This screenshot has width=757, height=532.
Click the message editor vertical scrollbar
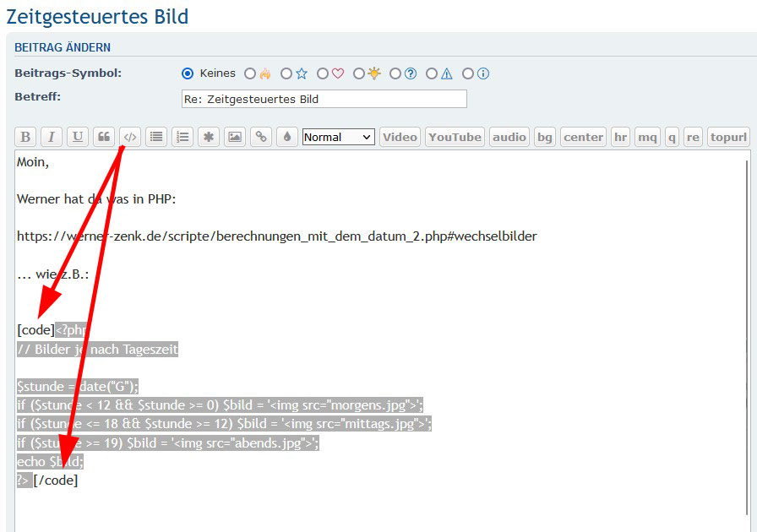(x=747, y=338)
